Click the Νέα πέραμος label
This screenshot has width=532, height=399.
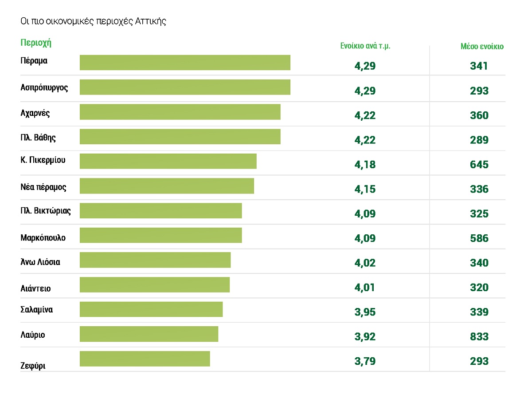[x=43, y=187]
